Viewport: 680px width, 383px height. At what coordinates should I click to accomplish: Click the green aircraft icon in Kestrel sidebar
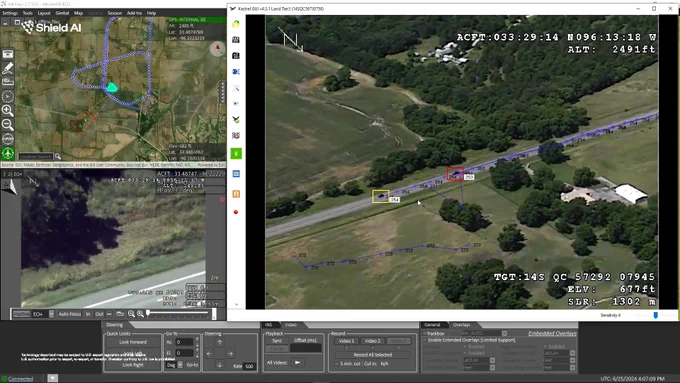pyautogui.click(x=236, y=119)
